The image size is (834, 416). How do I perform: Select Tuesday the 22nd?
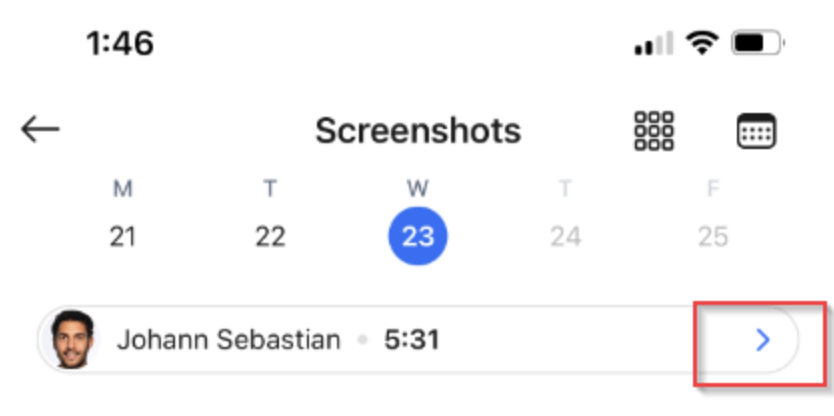[x=270, y=237]
